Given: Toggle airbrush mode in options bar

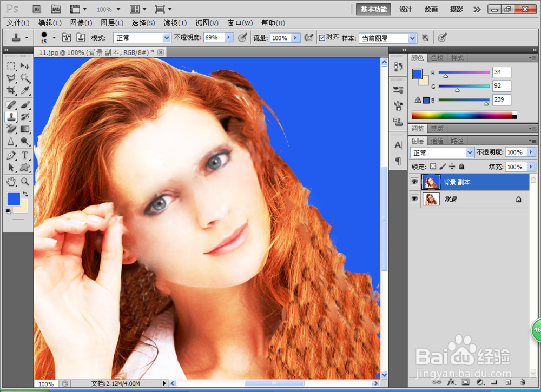Looking at the screenshot, I should [x=309, y=38].
